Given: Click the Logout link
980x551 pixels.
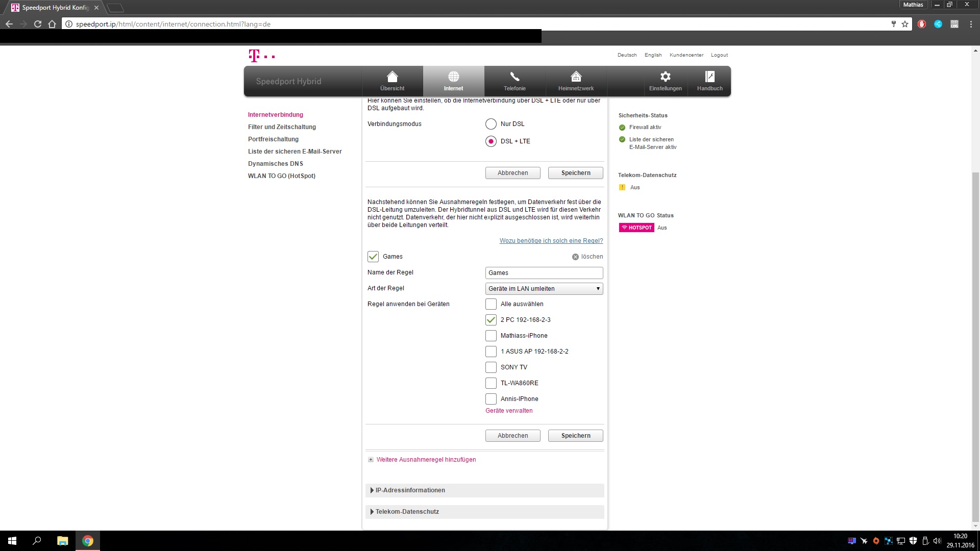Looking at the screenshot, I should 719,55.
